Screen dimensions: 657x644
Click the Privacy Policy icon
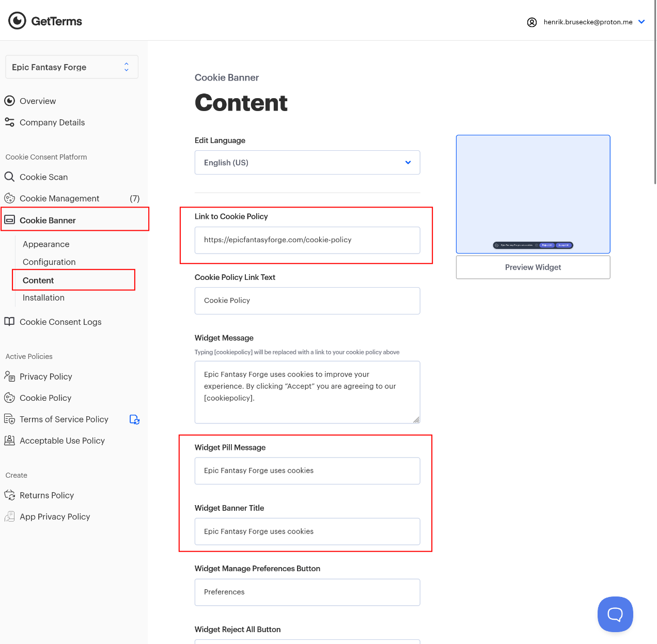pos(9,376)
